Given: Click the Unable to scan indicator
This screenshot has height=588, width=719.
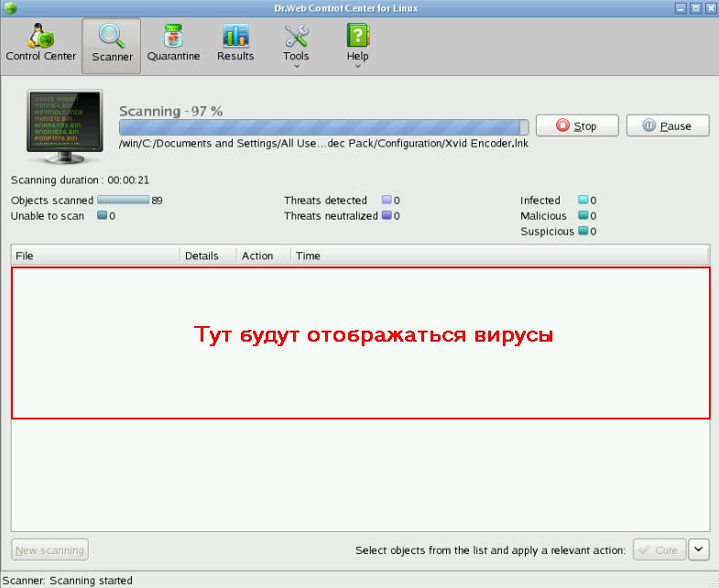Looking at the screenshot, I should pos(102,215).
